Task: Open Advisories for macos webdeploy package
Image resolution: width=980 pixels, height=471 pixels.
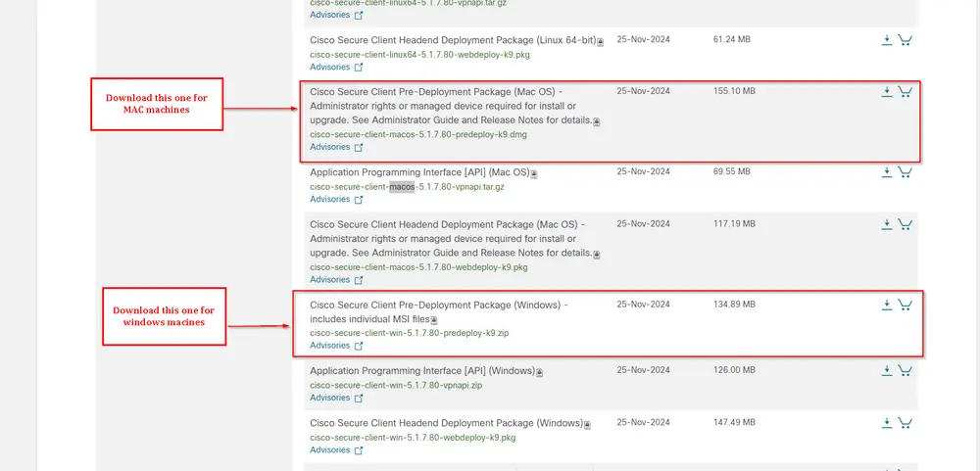Action: coord(336,280)
